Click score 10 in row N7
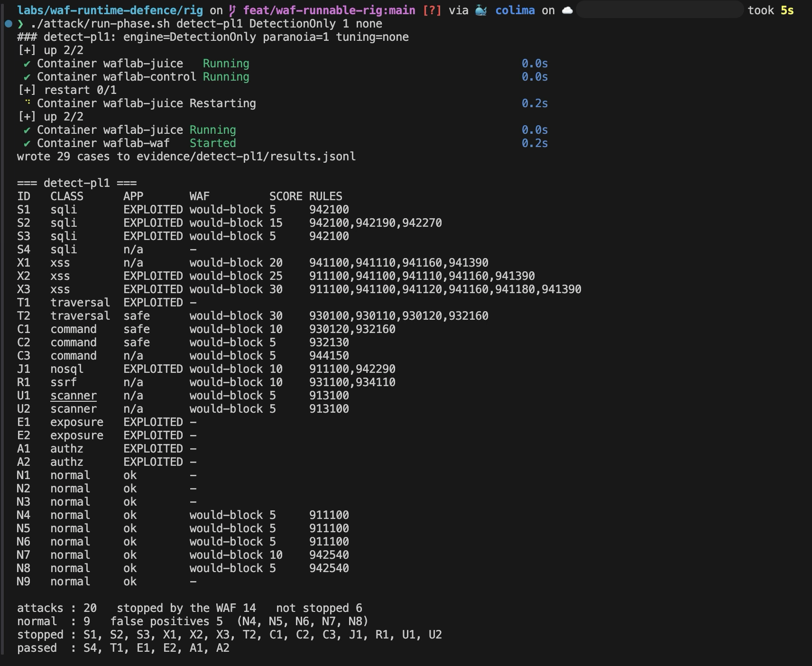812x666 pixels. point(276,555)
